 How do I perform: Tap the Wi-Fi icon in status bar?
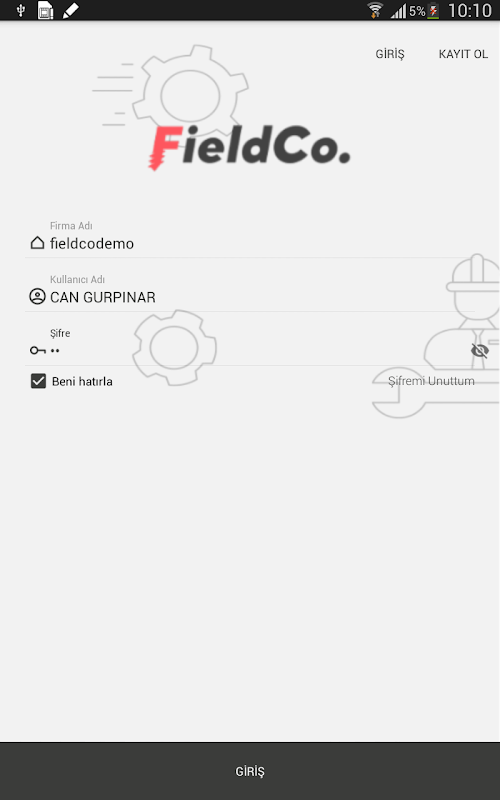[x=375, y=10]
